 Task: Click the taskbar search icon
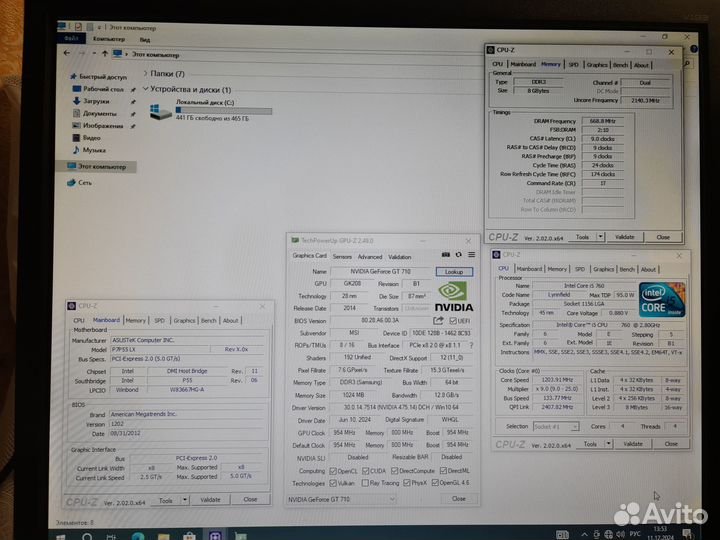(87, 536)
